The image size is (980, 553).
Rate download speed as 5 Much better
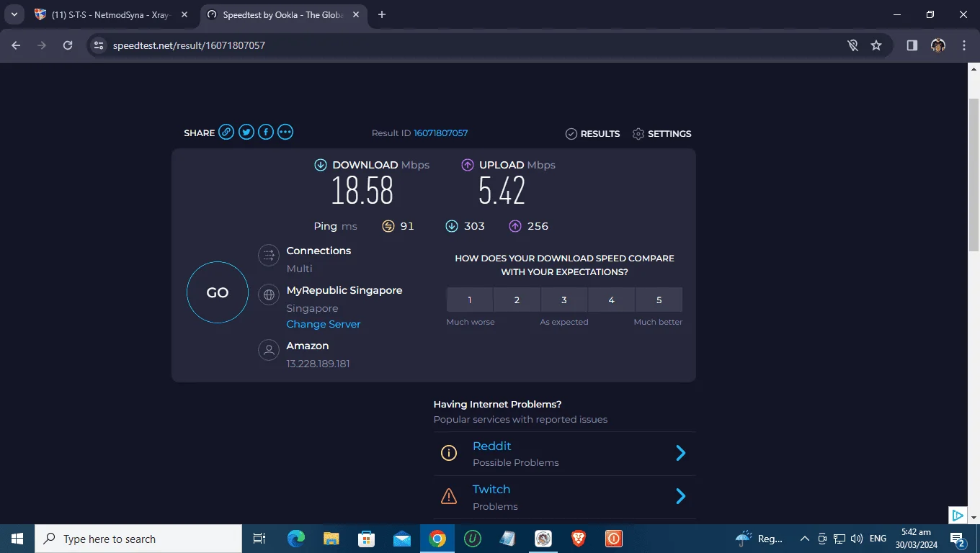(x=659, y=300)
